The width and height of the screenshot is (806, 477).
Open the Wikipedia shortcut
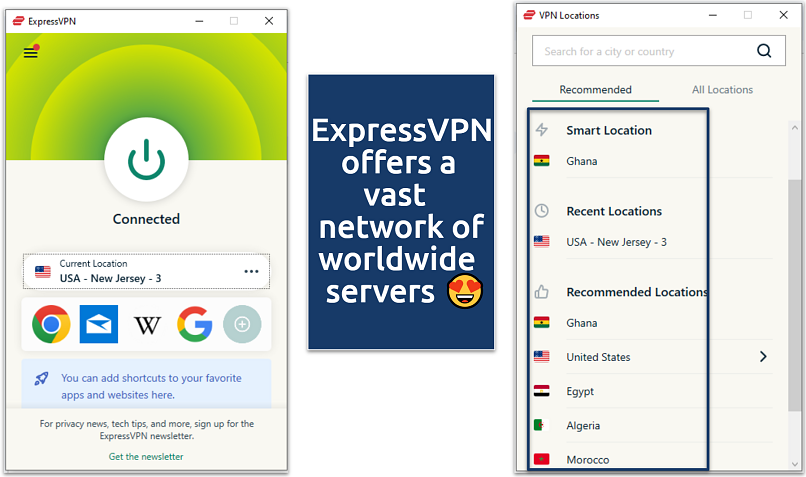coord(147,325)
